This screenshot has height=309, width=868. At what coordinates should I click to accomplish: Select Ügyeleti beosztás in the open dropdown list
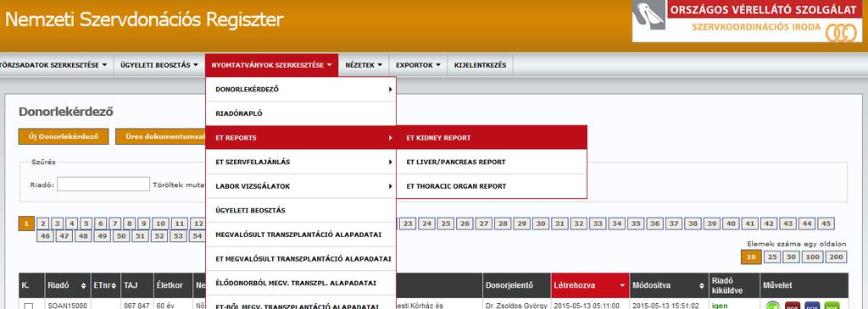coord(301,211)
